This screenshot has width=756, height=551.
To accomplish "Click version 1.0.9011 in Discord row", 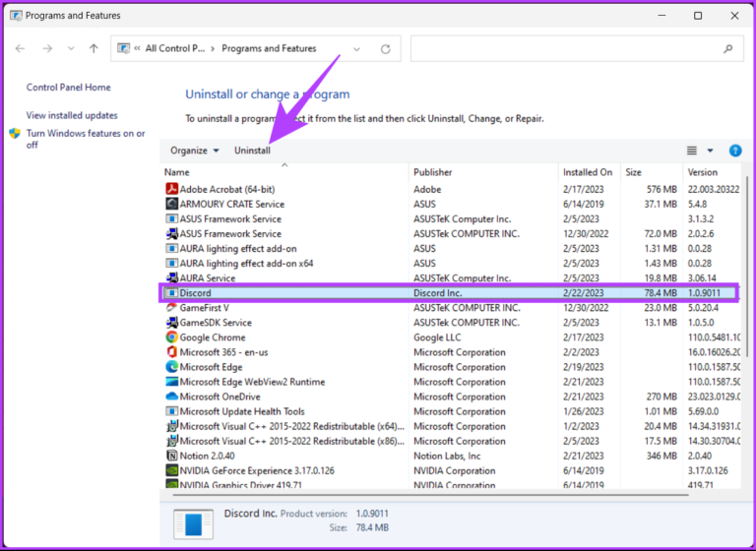I will pos(704,292).
